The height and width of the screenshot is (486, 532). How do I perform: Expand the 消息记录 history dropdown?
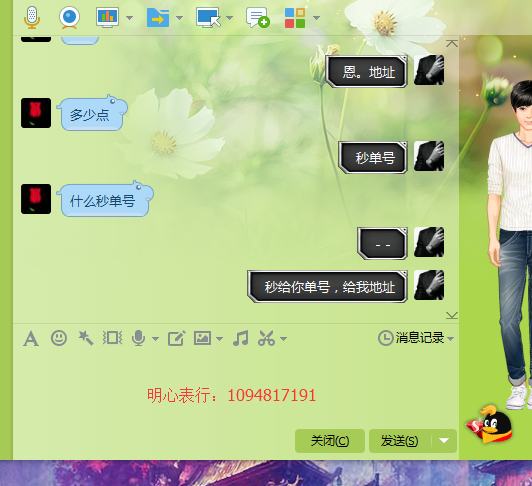pyautogui.click(x=451, y=338)
